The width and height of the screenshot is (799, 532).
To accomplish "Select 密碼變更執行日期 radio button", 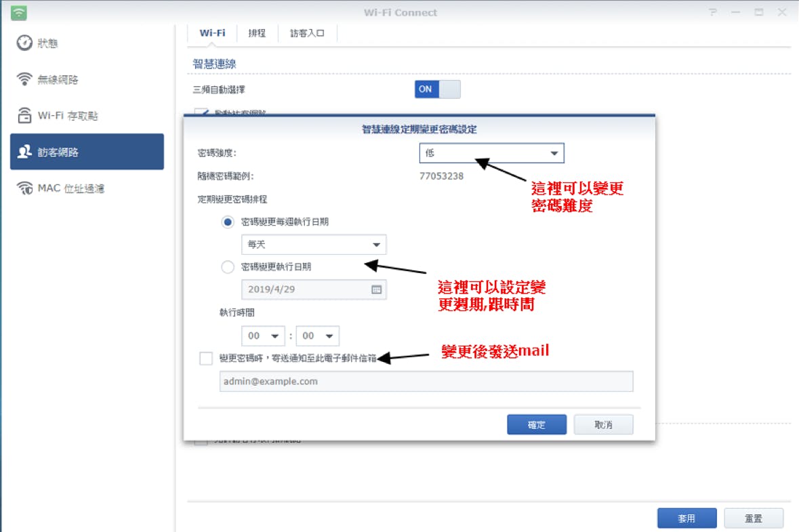I will point(228,267).
